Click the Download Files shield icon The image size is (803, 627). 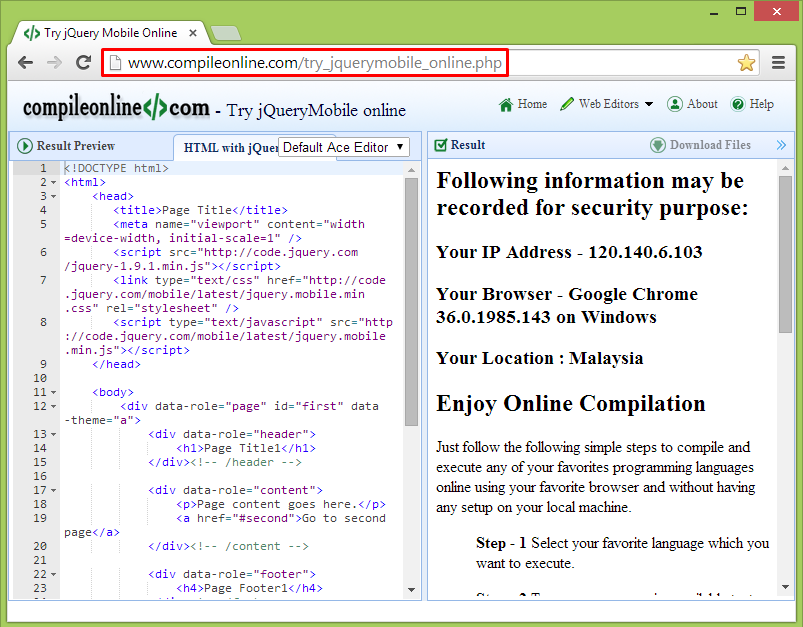[x=658, y=145]
